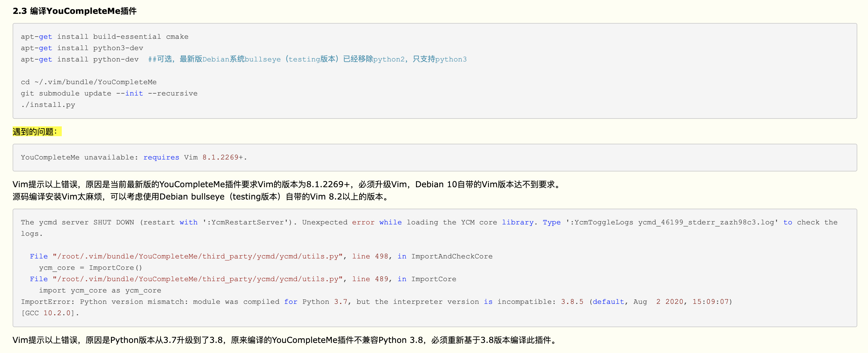
Task: Click the heading '2.3 编译YouCompleteMe插件'
Action: click(x=74, y=11)
